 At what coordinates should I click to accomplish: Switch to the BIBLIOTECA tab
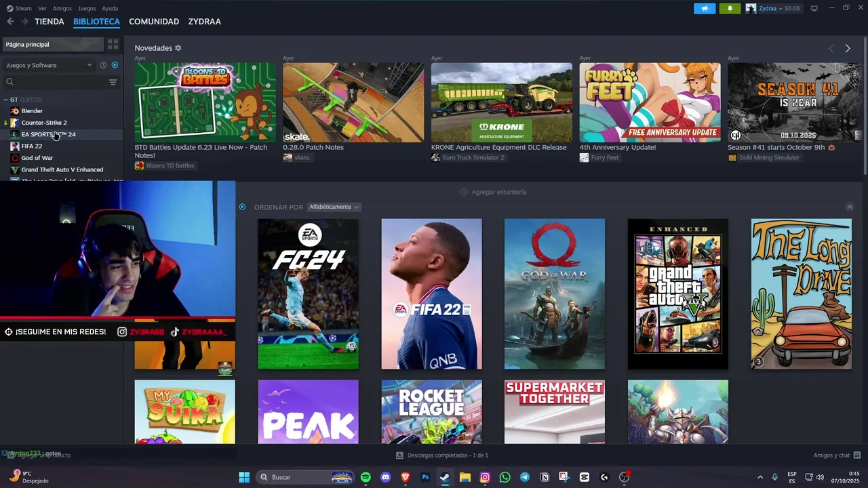click(96, 22)
